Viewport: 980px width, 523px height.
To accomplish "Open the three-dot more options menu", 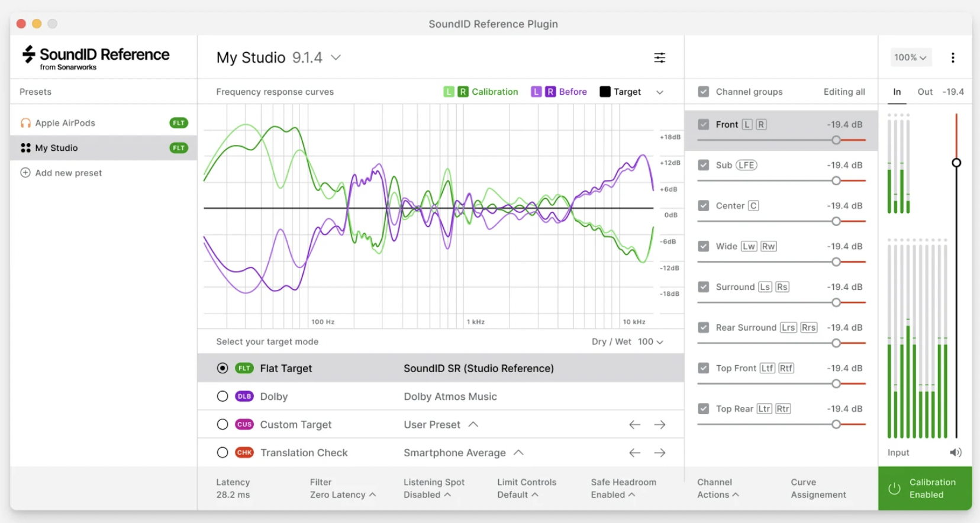I will [953, 57].
